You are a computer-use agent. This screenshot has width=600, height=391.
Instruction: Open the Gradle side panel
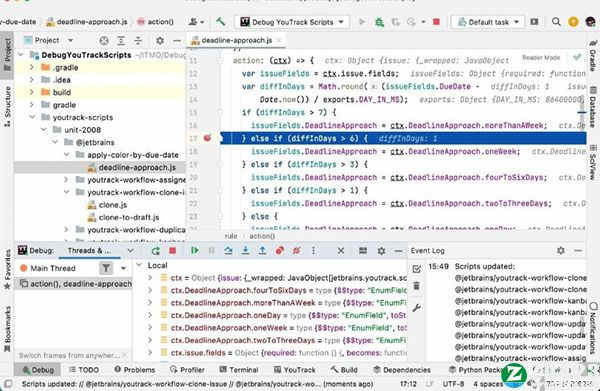pos(593,55)
